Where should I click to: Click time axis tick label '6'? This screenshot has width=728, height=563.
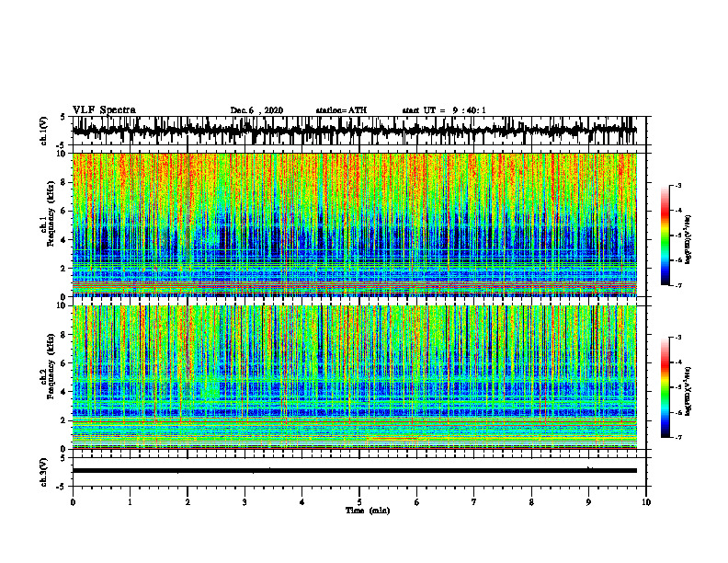(417, 502)
